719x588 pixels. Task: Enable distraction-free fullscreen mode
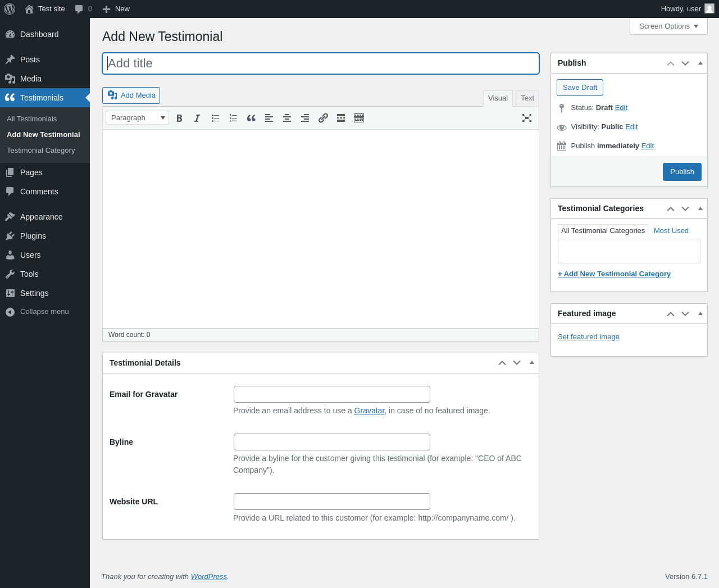527,118
